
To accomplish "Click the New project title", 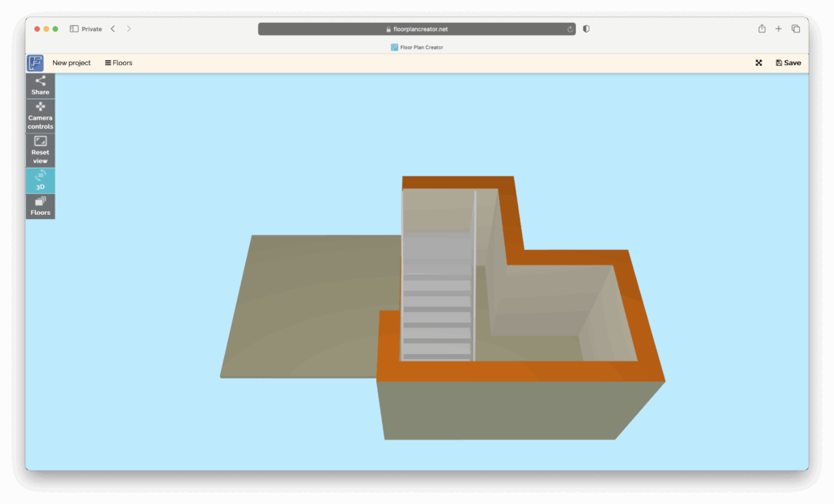I will tap(72, 63).
